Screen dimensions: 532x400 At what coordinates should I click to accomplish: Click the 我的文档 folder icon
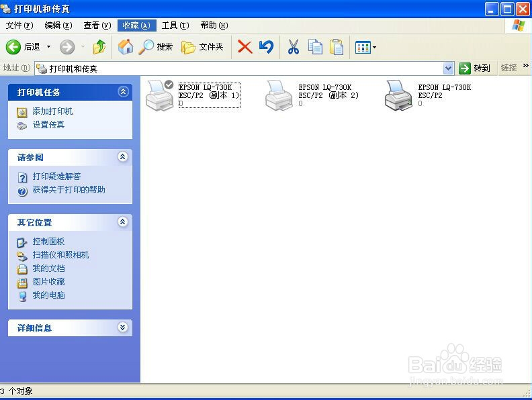[22, 270]
